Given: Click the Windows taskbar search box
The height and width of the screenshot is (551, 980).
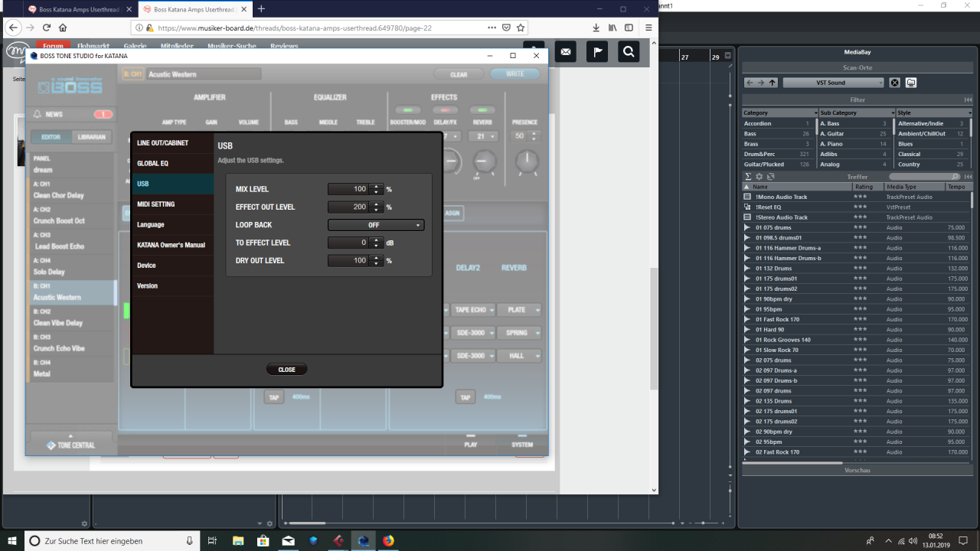Looking at the screenshot, I should [x=112, y=540].
